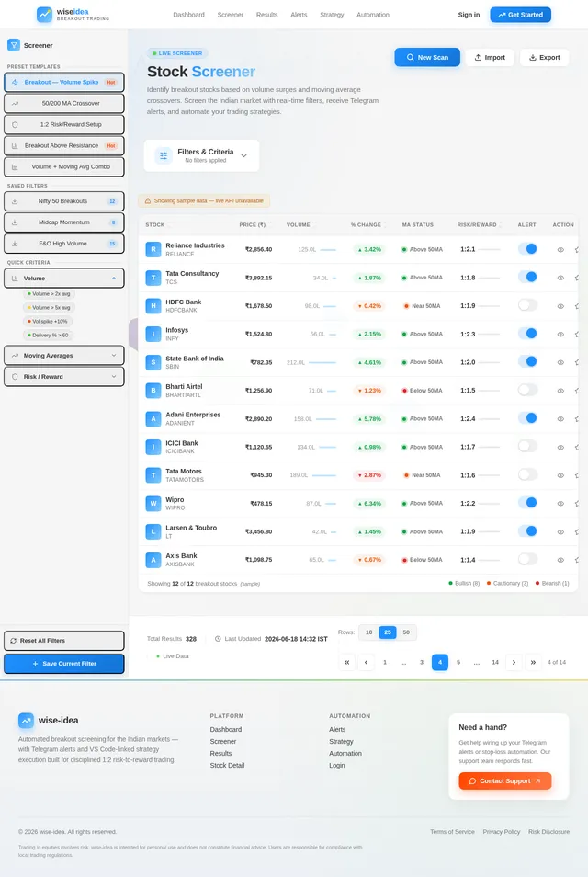View details eye icon for Tata Motors
Screen dimensions: 588x877
point(560,475)
